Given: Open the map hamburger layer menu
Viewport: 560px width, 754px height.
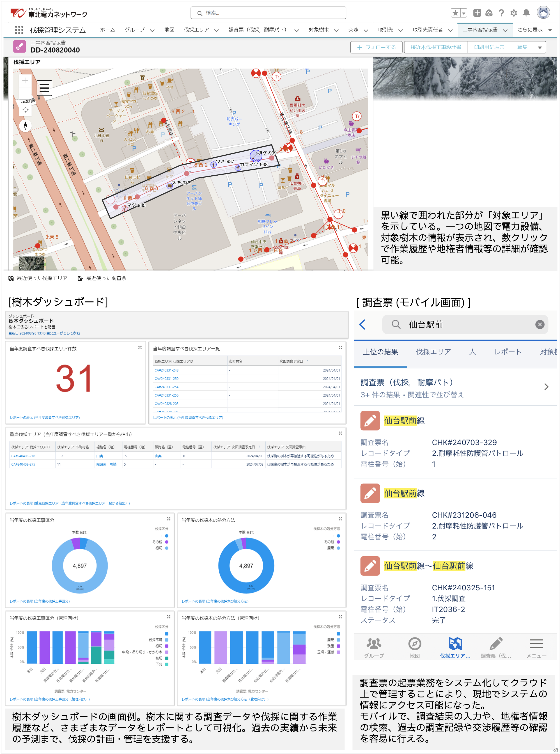Looking at the screenshot, I should click(x=44, y=88).
